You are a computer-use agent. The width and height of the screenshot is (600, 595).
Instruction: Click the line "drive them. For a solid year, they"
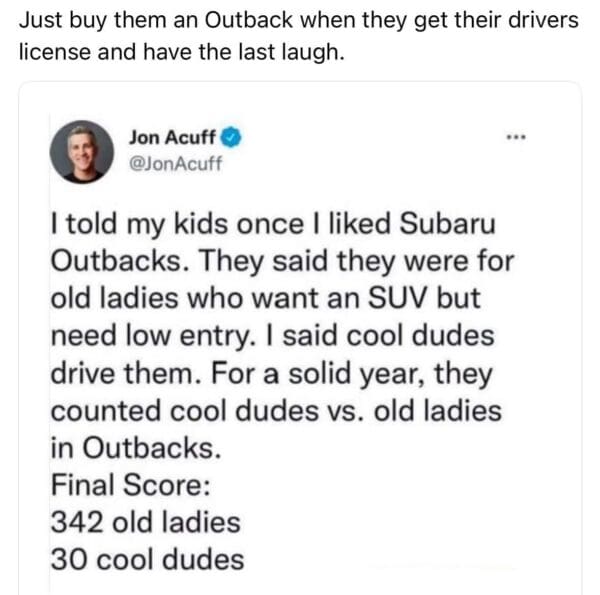coord(271,374)
